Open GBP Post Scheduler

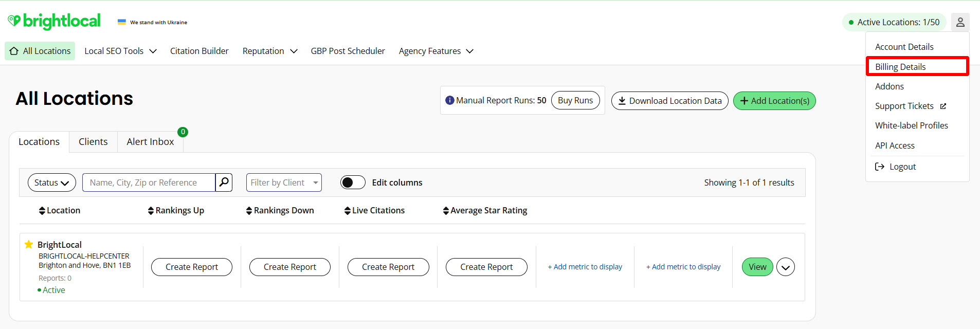coord(348,51)
